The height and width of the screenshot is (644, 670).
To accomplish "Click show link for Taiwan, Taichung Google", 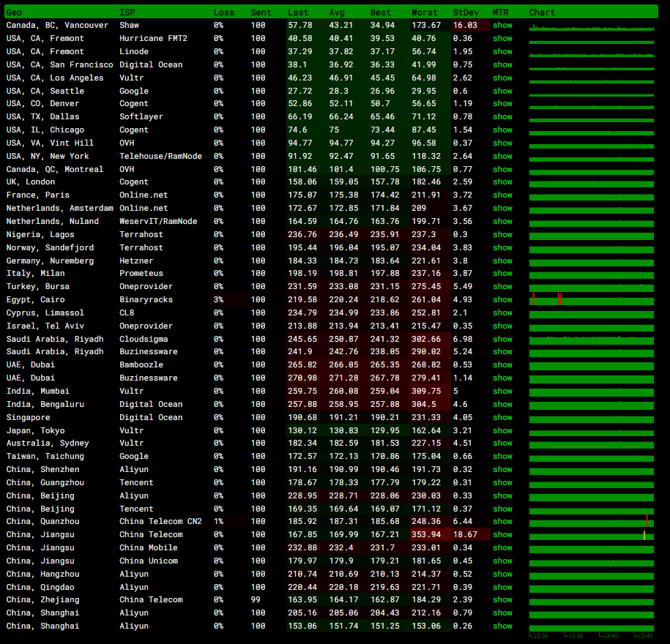I will (x=502, y=457).
